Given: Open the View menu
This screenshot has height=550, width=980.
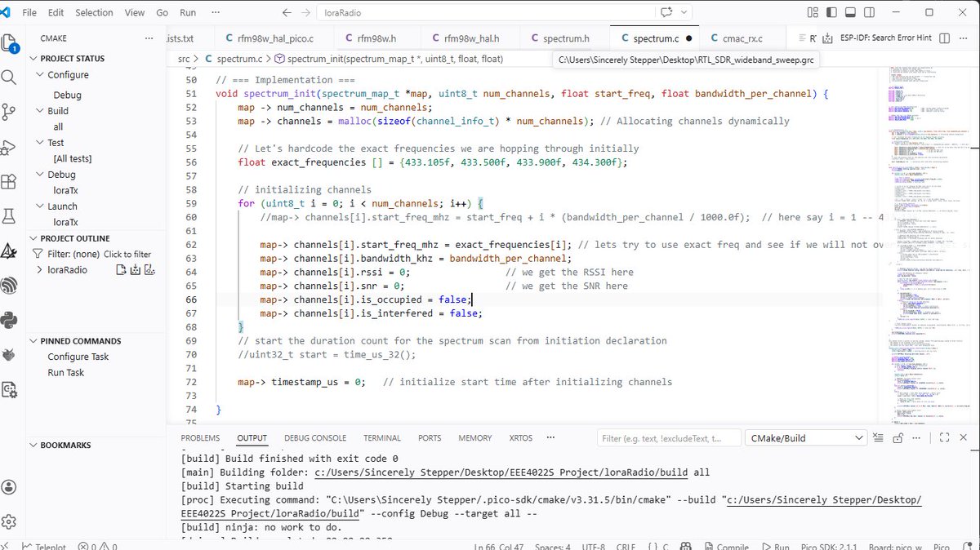Looking at the screenshot, I should 135,13.
